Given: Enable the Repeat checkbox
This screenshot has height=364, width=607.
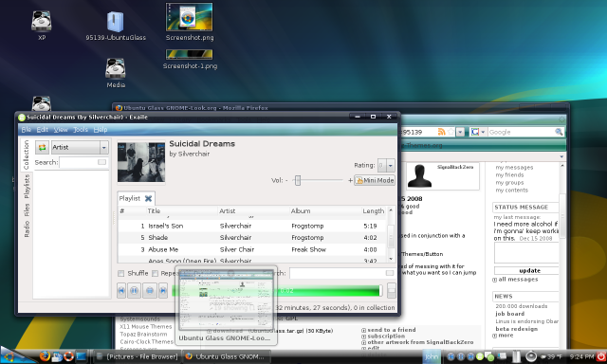Looking at the screenshot, I should [156, 274].
